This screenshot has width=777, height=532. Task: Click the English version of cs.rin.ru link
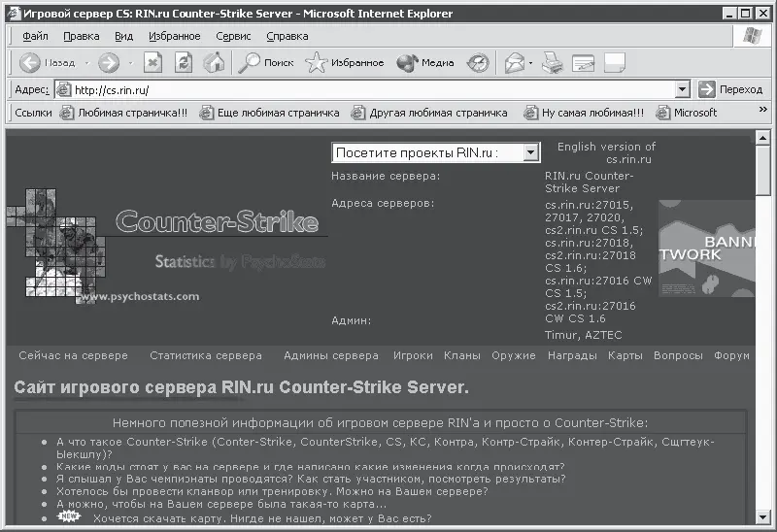(606, 152)
